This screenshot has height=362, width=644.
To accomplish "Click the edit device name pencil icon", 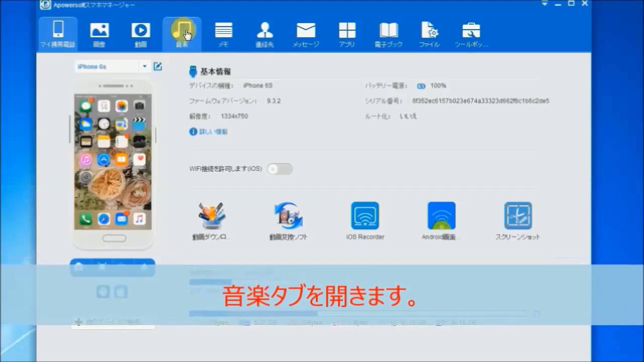I will point(158,66).
